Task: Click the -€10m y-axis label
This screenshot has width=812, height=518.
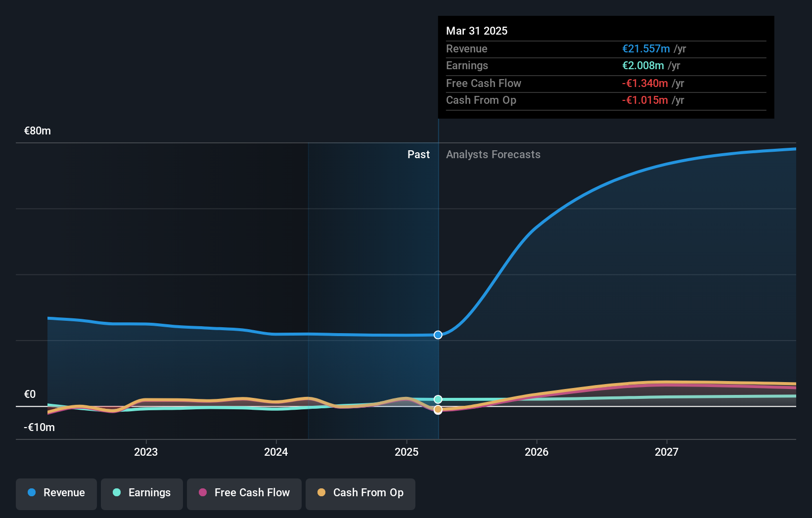Action: [40, 428]
